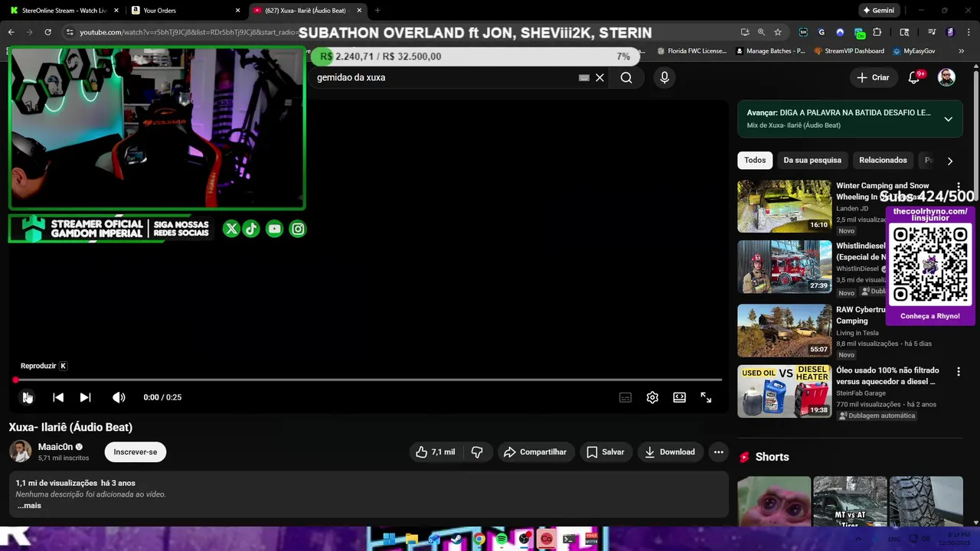Bookmark this page with the star
The image size is (980, 551).
point(778,32)
